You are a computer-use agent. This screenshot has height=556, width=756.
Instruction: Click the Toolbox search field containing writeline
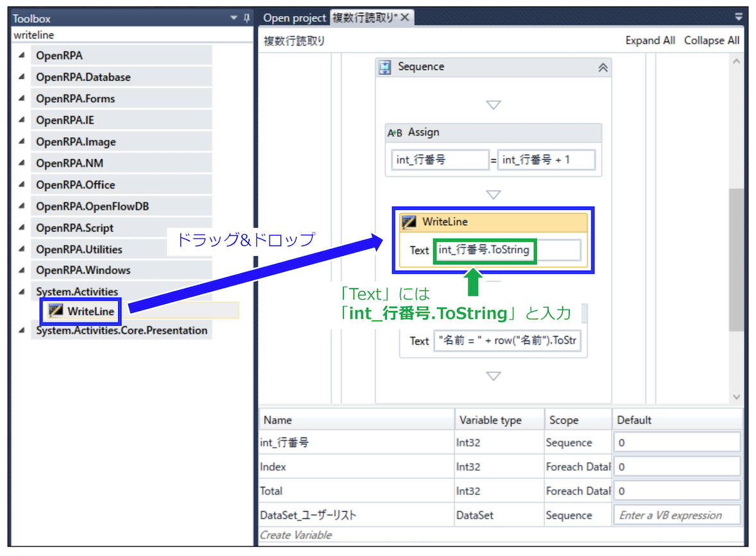(x=132, y=35)
